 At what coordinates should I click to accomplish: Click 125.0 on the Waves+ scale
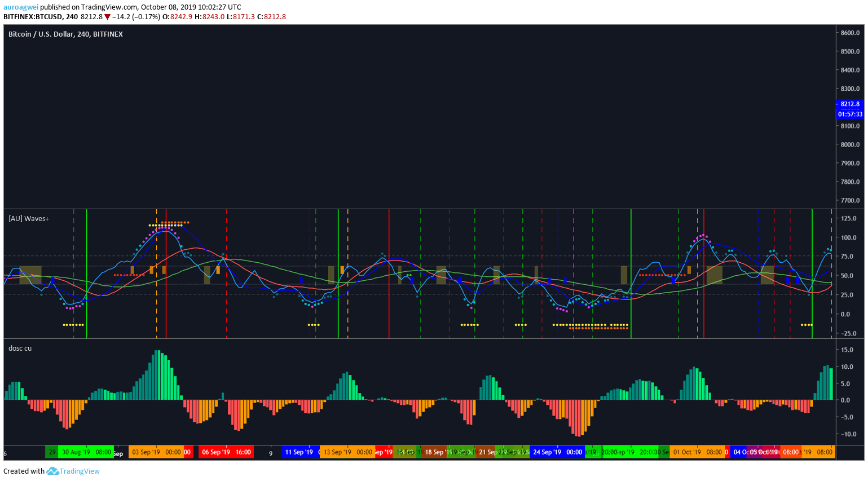click(849, 219)
